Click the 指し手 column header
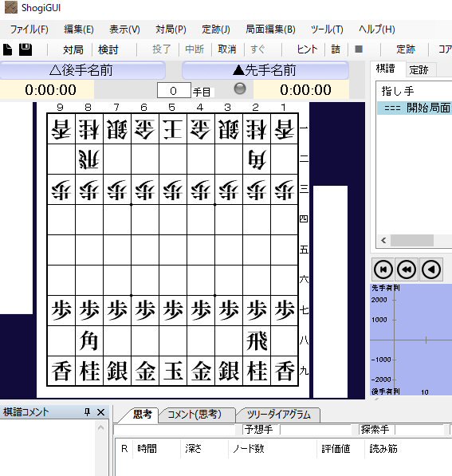The height and width of the screenshot is (476, 452). click(x=398, y=91)
